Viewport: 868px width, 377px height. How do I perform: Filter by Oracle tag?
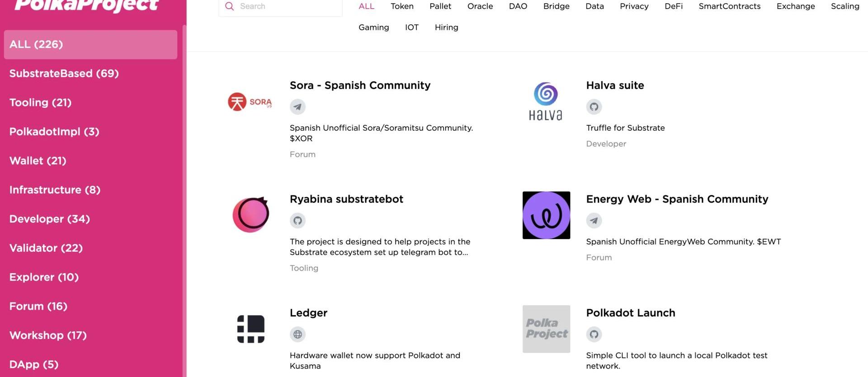click(480, 6)
